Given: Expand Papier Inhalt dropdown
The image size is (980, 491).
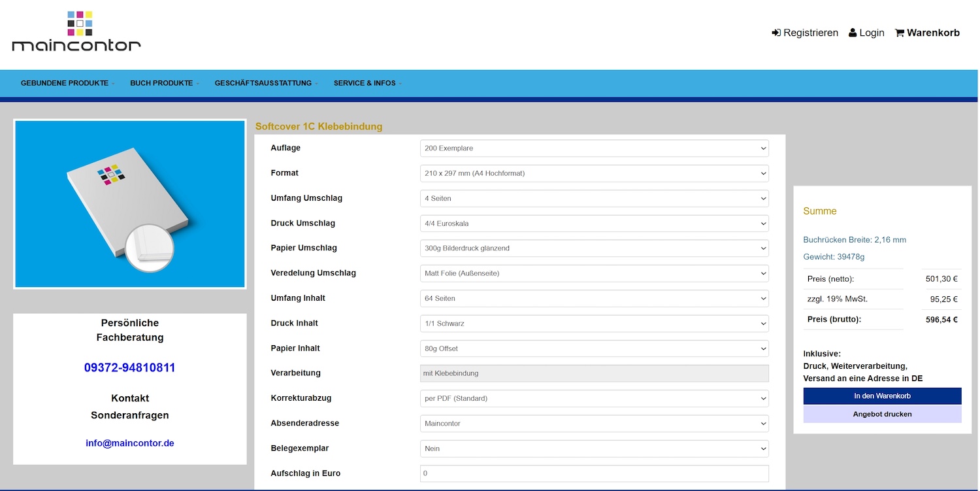Looking at the screenshot, I should [x=595, y=348].
